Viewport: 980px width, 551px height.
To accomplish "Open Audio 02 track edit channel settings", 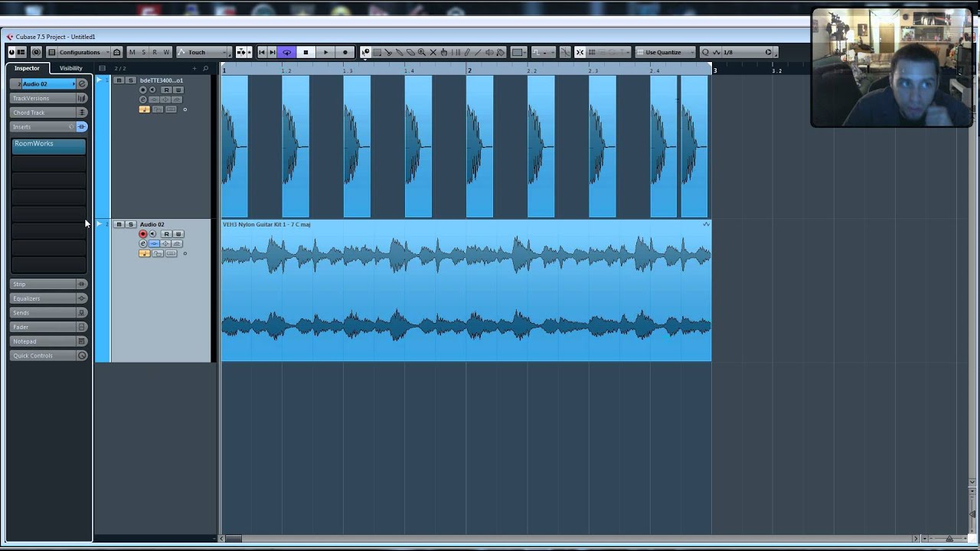I will (143, 243).
